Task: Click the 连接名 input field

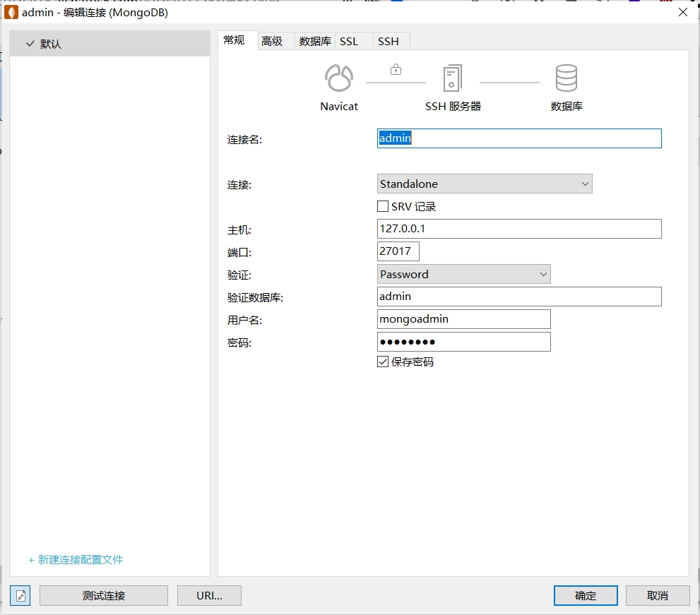Action: pyautogui.click(x=519, y=138)
